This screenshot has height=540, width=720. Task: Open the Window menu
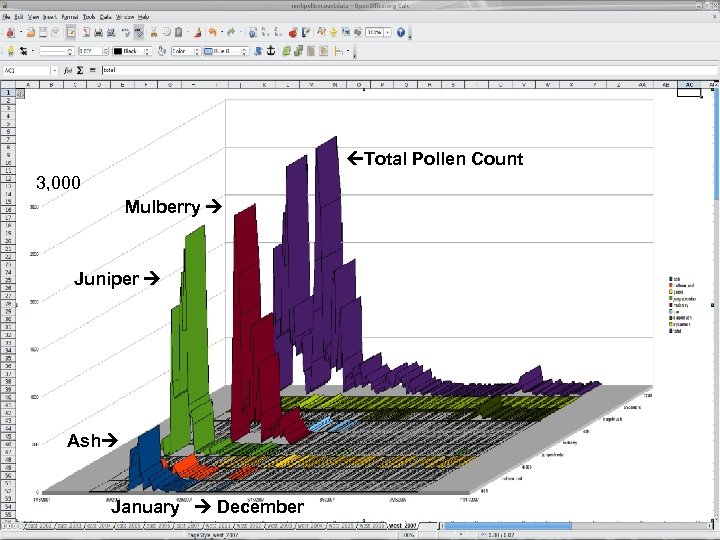[124, 17]
